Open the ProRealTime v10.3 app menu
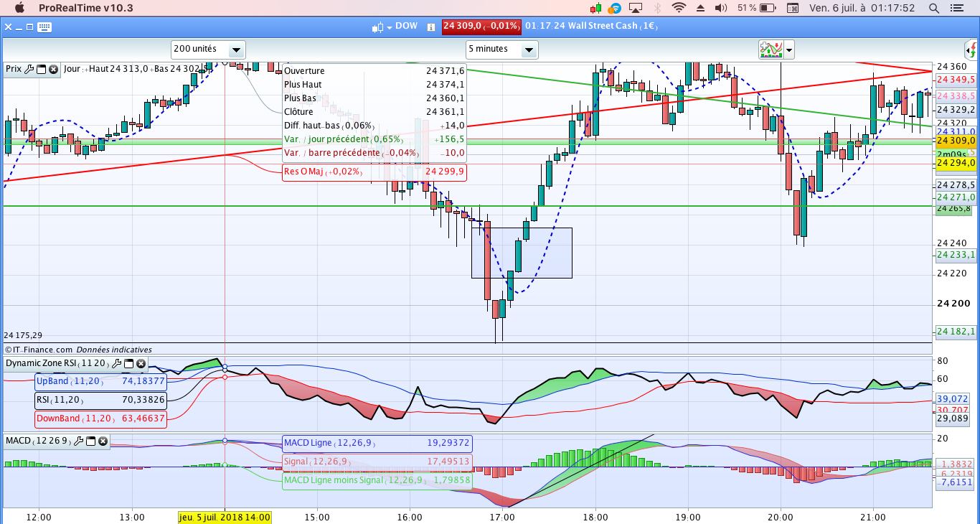Viewport: 980px width, 524px height. [x=85, y=8]
